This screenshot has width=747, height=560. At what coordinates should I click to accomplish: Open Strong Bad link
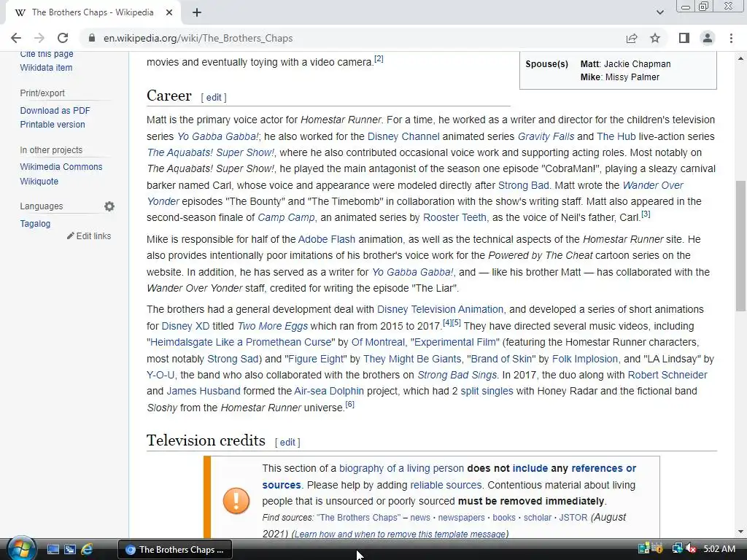[524, 185]
